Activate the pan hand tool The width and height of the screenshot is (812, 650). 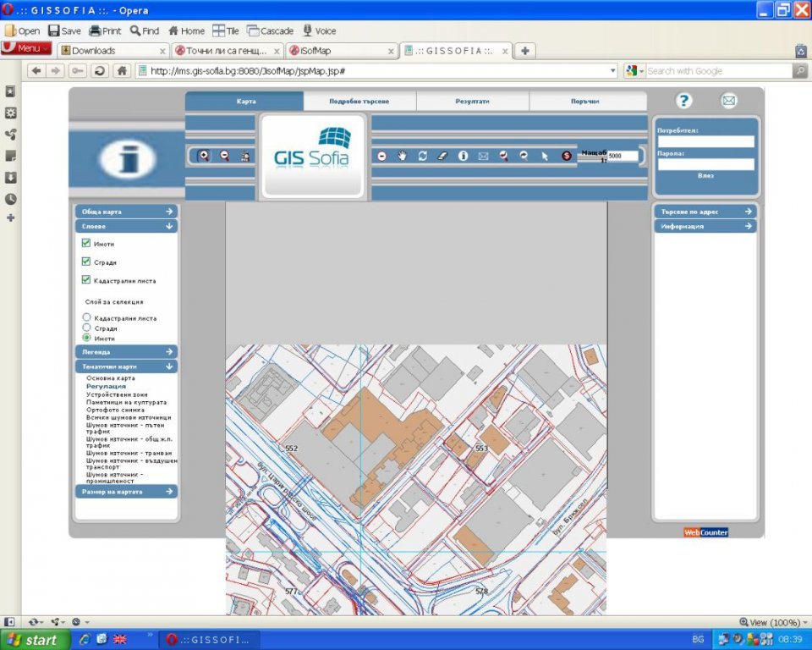[403, 156]
